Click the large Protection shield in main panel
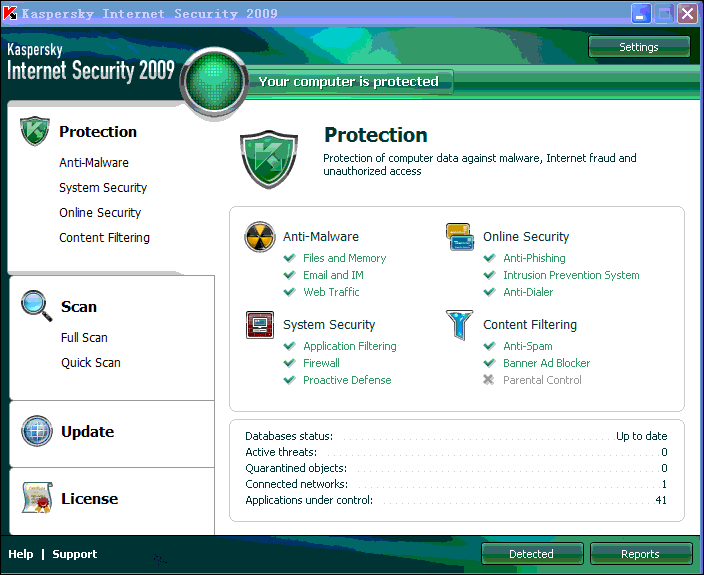 [x=269, y=159]
